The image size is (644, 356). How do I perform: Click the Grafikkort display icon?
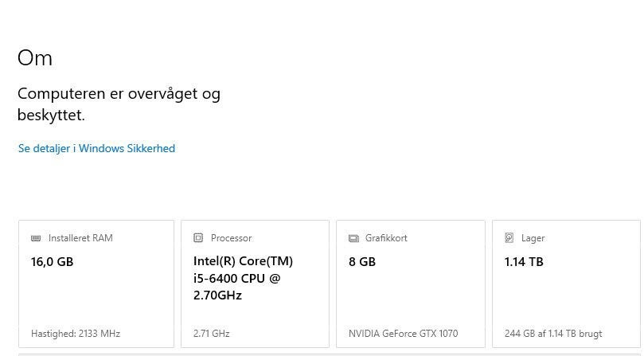tap(353, 238)
